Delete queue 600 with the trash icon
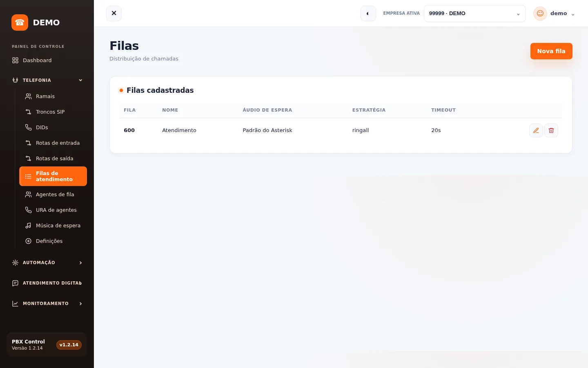 coord(551,130)
